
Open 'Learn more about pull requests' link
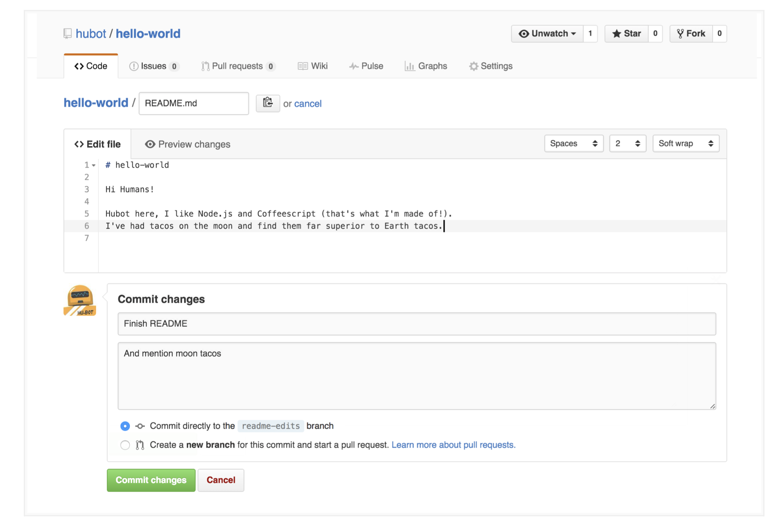453,445
